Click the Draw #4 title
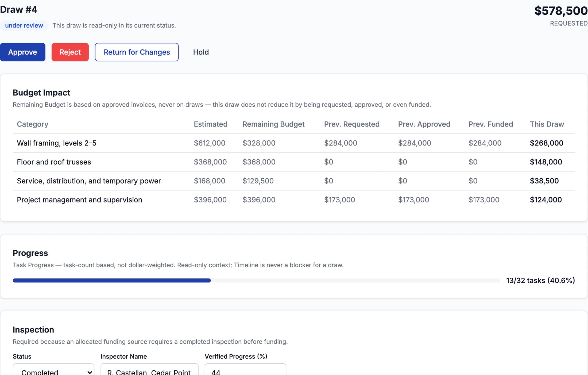 point(18,10)
